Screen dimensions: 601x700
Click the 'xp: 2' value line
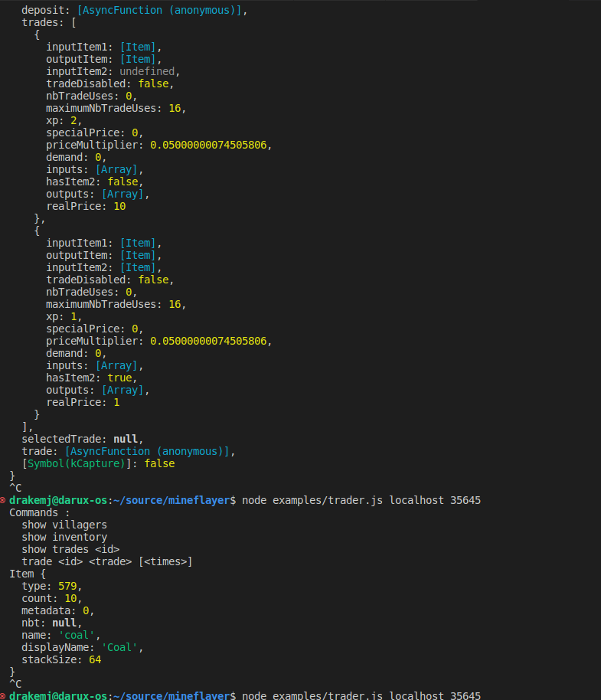tap(64, 120)
